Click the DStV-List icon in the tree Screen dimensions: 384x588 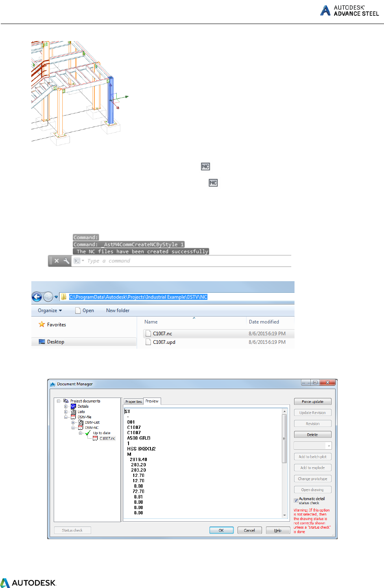(81, 422)
